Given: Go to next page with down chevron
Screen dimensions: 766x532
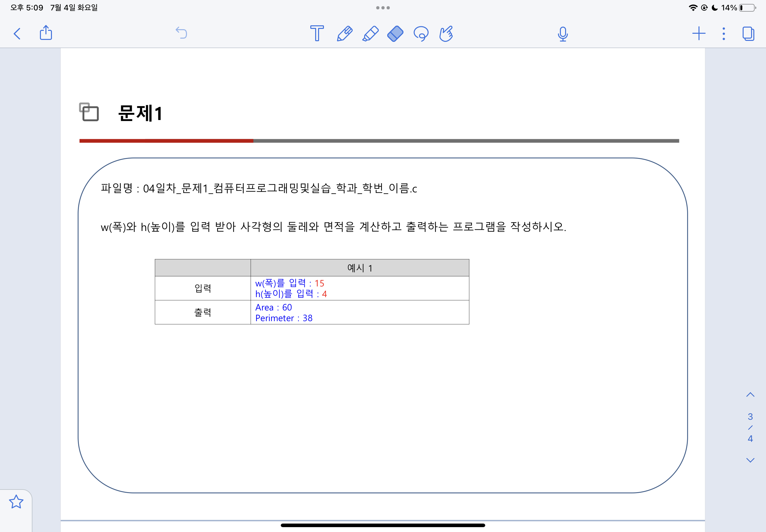Looking at the screenshot, I should coord(750,460).
